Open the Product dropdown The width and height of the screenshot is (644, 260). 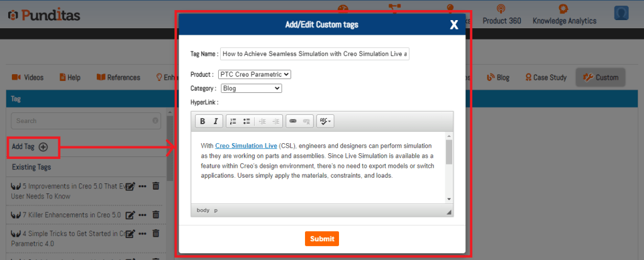255,74
